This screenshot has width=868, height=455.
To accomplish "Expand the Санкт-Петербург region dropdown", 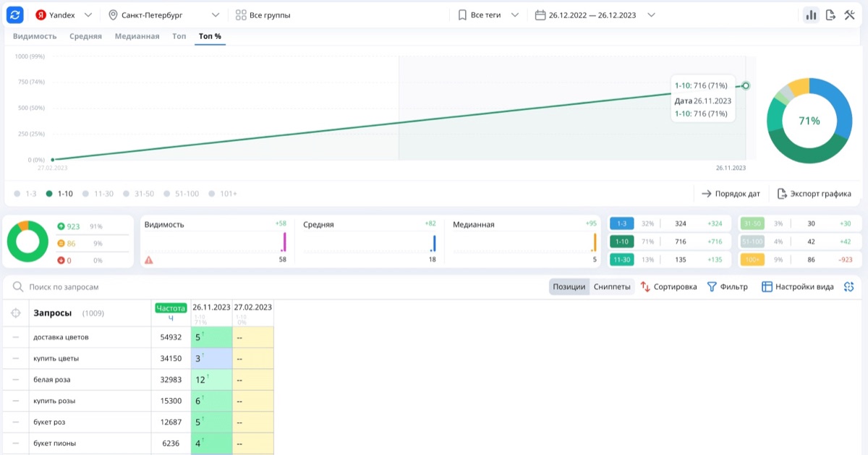I will tap(164, 14).
